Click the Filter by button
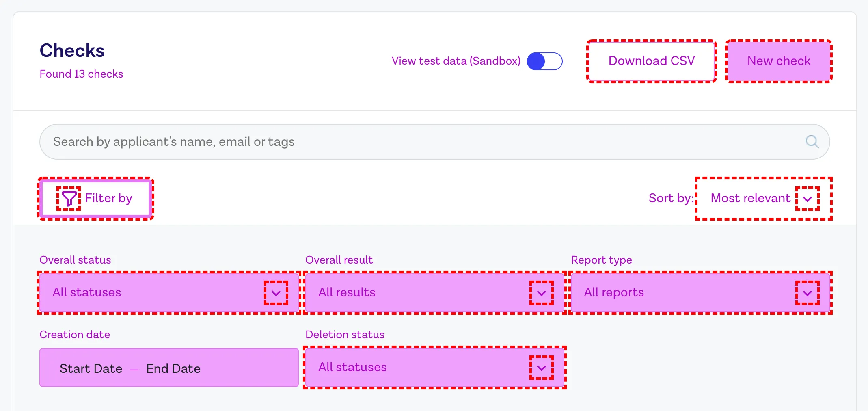 point(96,199)
